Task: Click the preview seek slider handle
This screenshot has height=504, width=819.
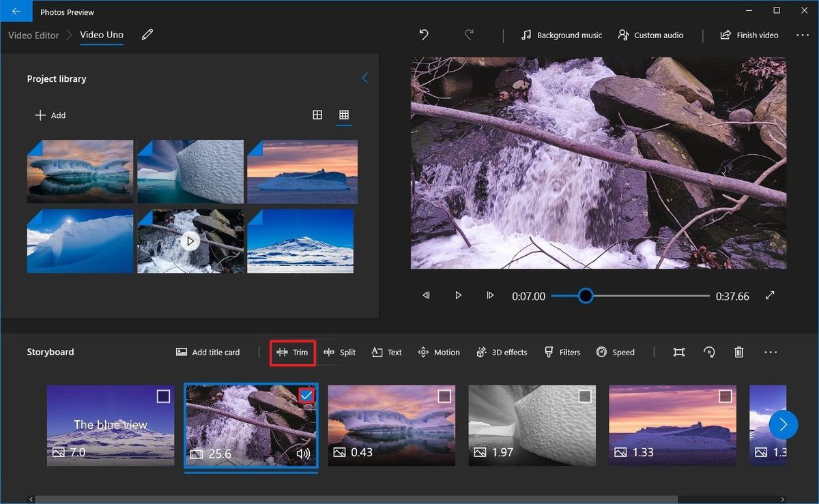Action: pyautogui.click(x=586, y=295)
